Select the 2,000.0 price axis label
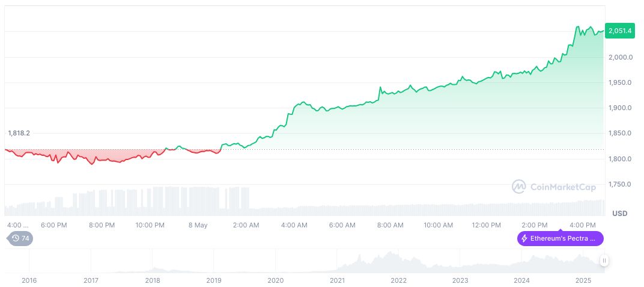 click(x=619, y=57)
